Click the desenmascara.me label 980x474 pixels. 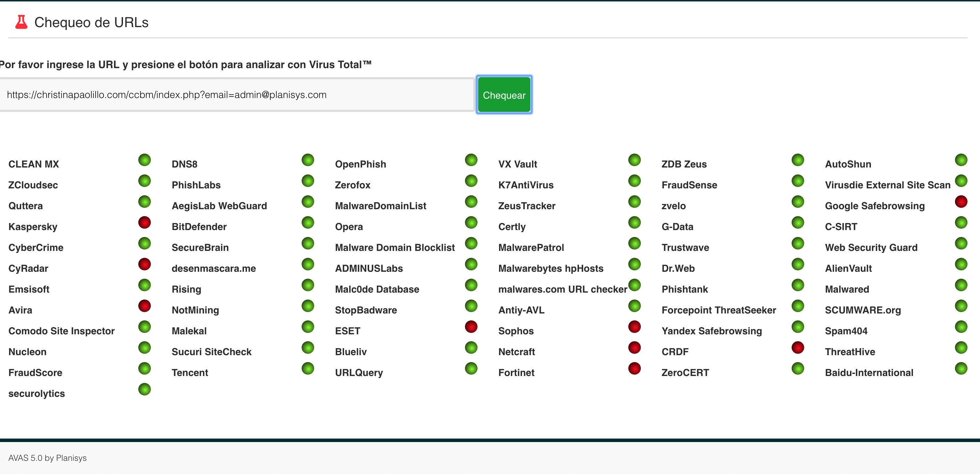(214, 268)
